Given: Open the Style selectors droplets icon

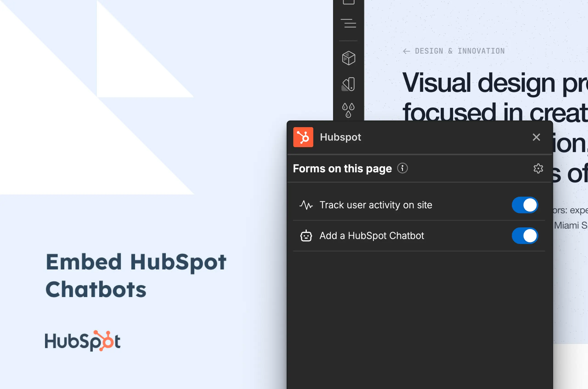Looking at the screenshot, I should pyautogui.click(x=348, y=110).
